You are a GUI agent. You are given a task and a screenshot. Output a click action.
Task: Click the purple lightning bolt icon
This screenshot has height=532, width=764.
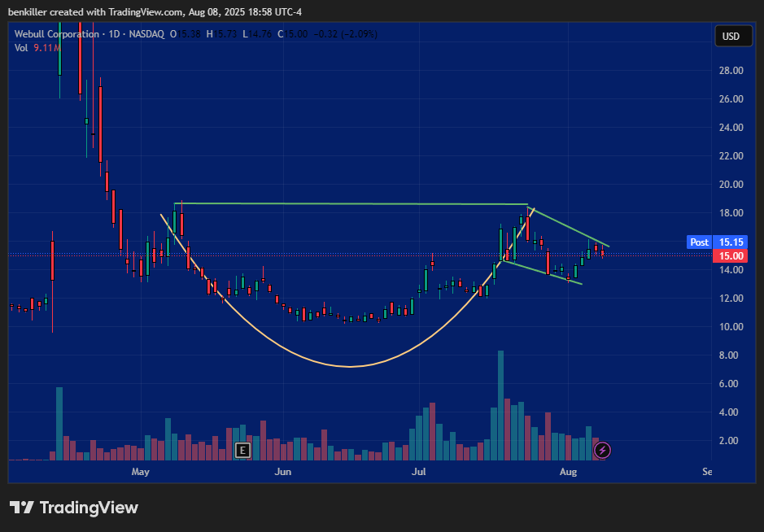[602, 450]
